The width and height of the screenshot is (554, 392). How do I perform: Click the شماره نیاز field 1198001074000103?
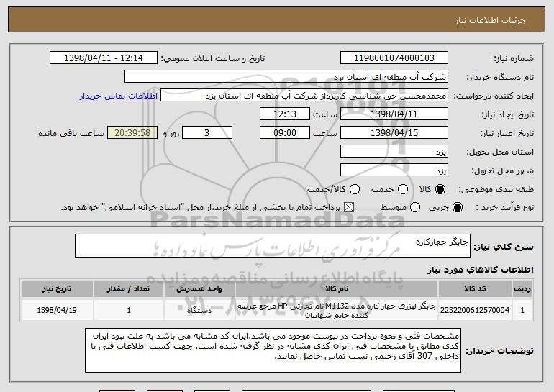(x=394, y=58)
